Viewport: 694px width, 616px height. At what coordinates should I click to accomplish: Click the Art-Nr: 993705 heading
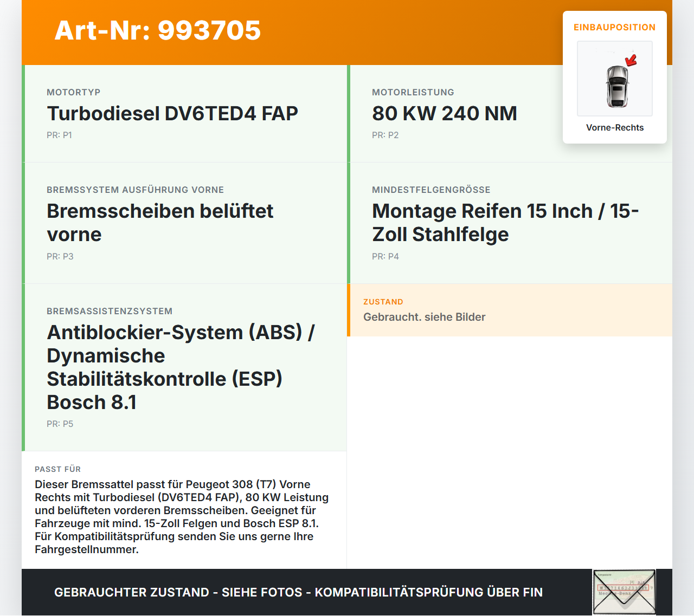point(158,30)
